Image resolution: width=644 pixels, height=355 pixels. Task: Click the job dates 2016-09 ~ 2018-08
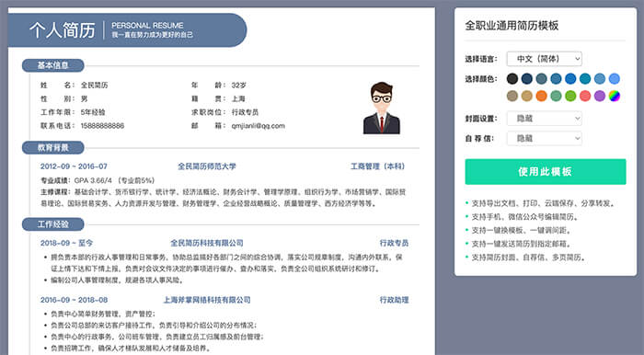[74, 300]
